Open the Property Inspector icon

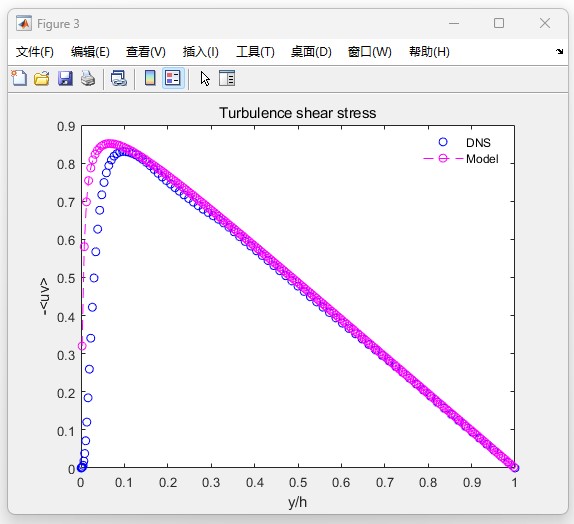click(227, 78)
